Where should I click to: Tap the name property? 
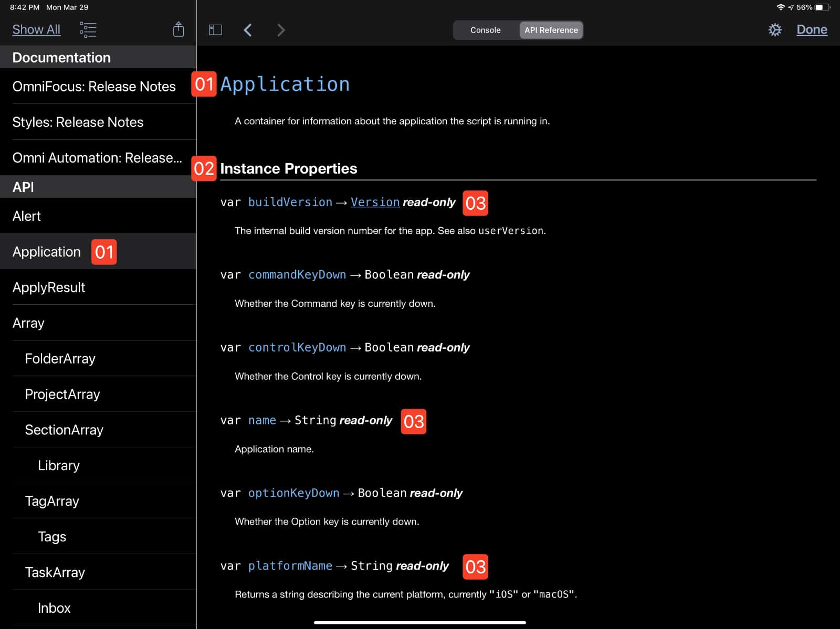pos(262,420)
